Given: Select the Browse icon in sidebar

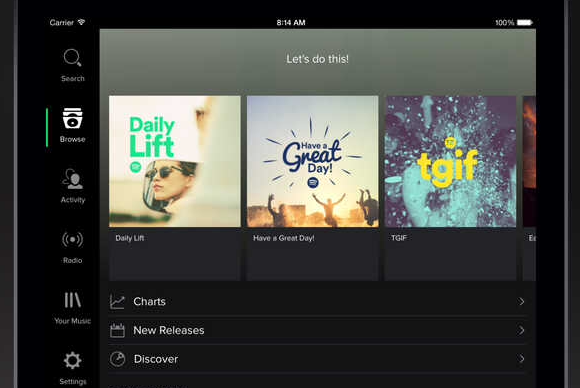Looking at the screenshot, I should 72,118.
